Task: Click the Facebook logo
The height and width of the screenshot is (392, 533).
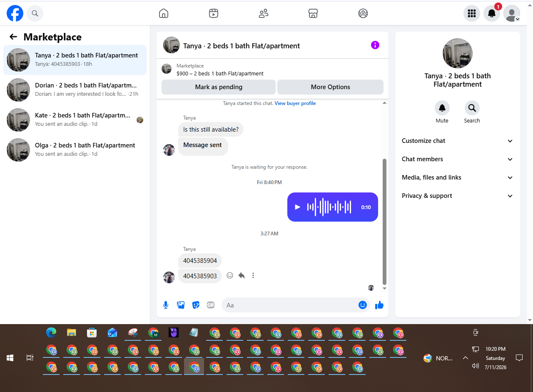Action: [15, 14]
